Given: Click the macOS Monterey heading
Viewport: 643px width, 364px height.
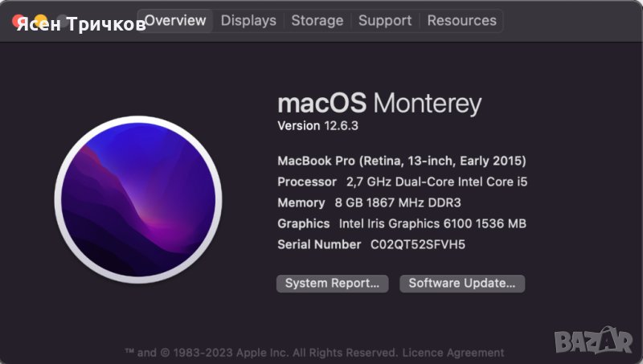Looking at the screenshot, I should (x=379, y=104).
